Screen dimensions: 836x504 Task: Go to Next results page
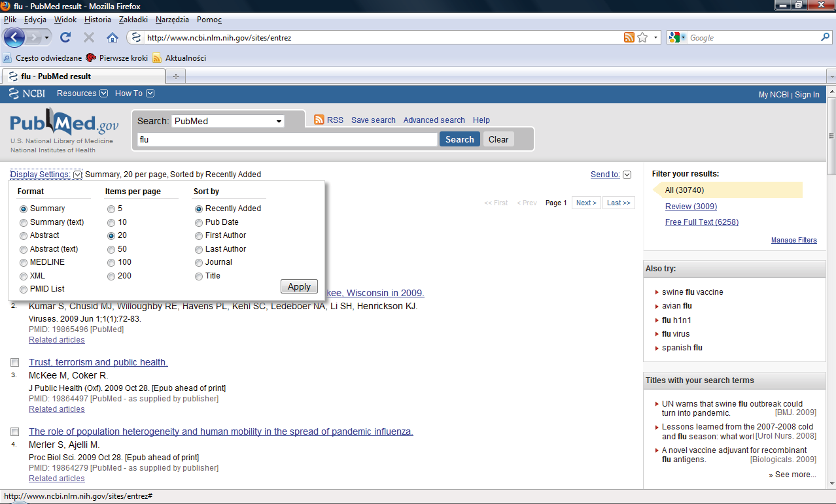[586, 203]
